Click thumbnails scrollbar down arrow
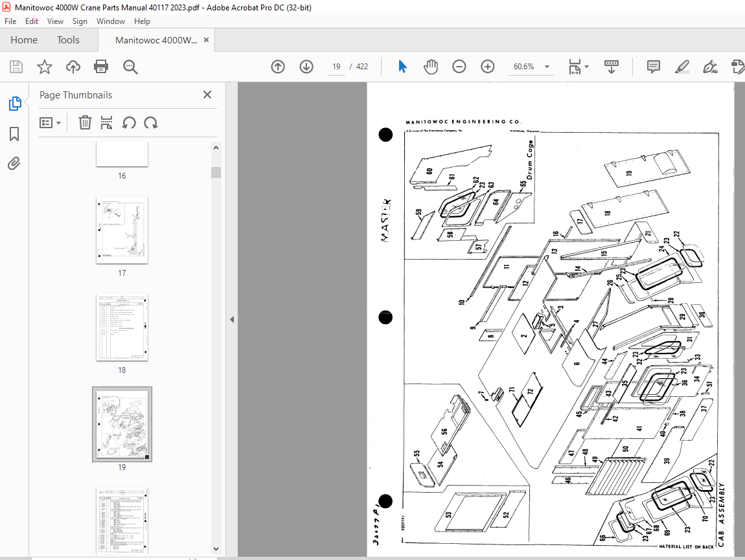Viewport: 745px width, 560px height. coord(216,548)
